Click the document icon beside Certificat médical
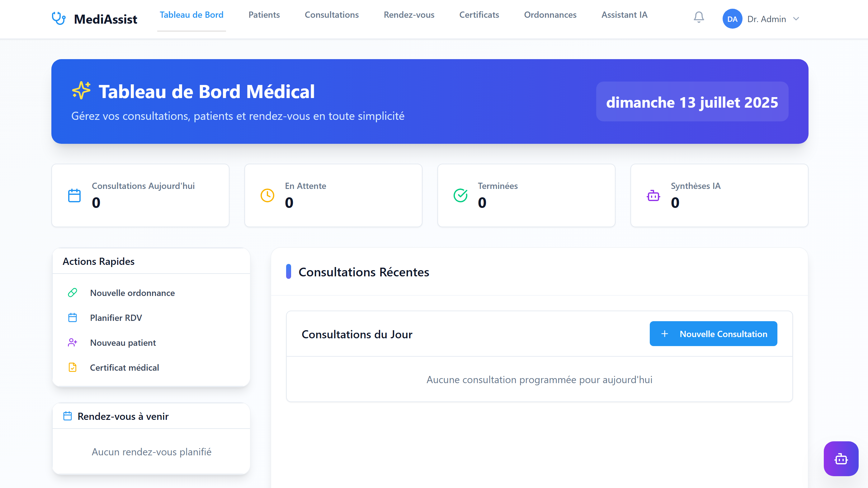Viewport: 868px width, 488px height. pos(73,368)
